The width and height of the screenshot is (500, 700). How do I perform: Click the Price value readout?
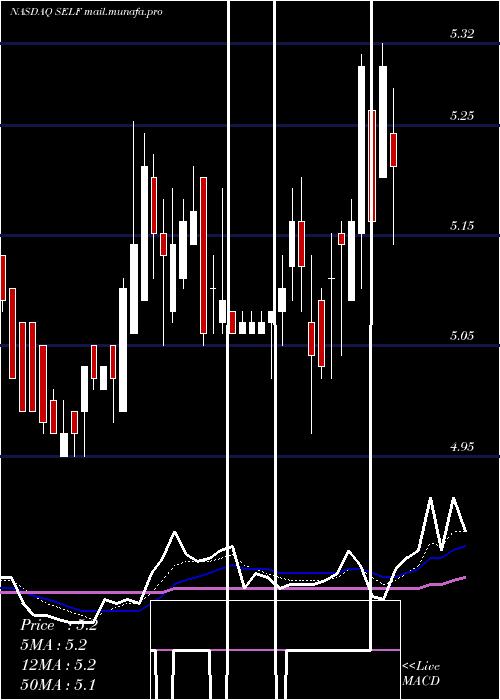point(58,625)
